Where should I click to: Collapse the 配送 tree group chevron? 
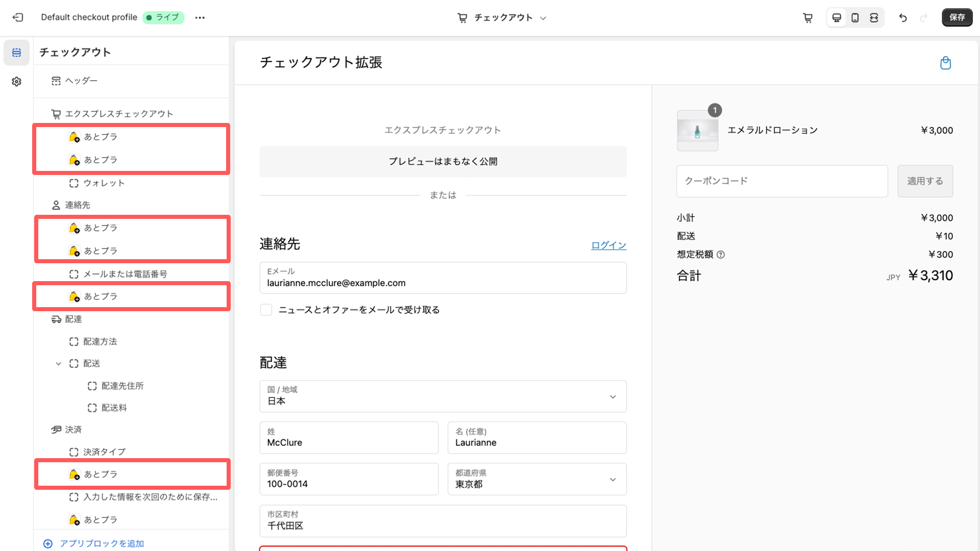[x=58, y=364]
